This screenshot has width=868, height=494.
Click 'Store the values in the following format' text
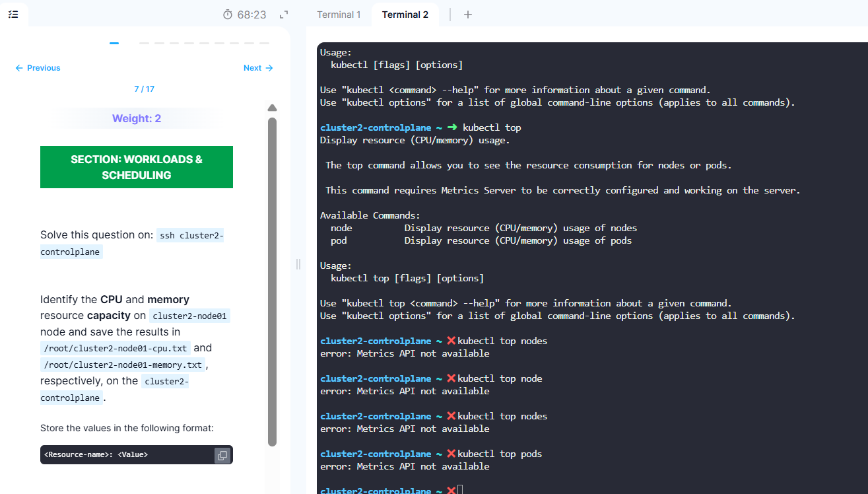[127, 428]
